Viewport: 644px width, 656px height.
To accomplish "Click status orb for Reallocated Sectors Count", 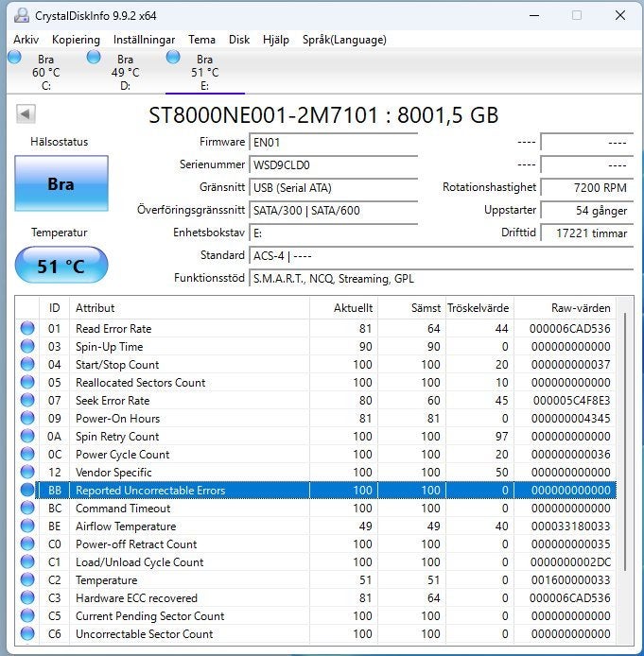I will (x=27, y=383).
